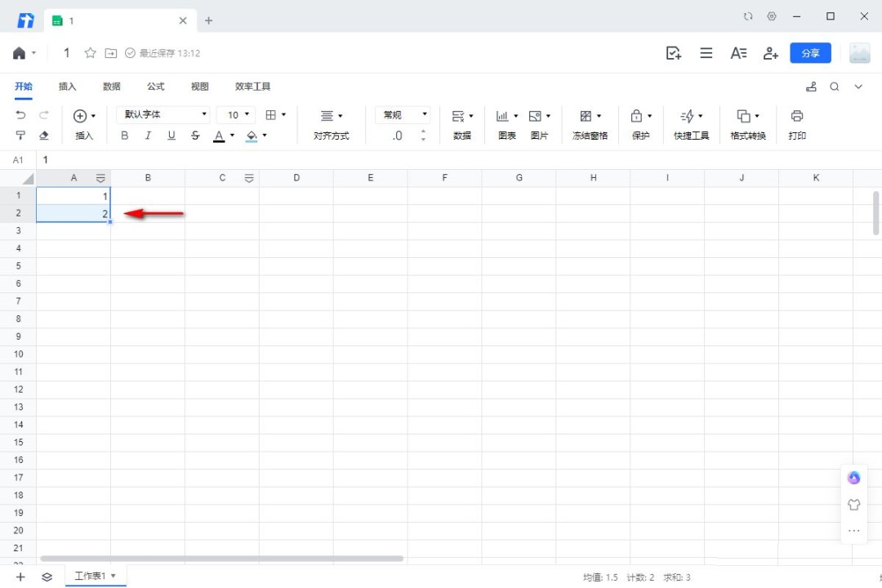Toggle strikethrough formatting
The width and height of the screenshot is (882, 588).
click(x=195, y=136)
